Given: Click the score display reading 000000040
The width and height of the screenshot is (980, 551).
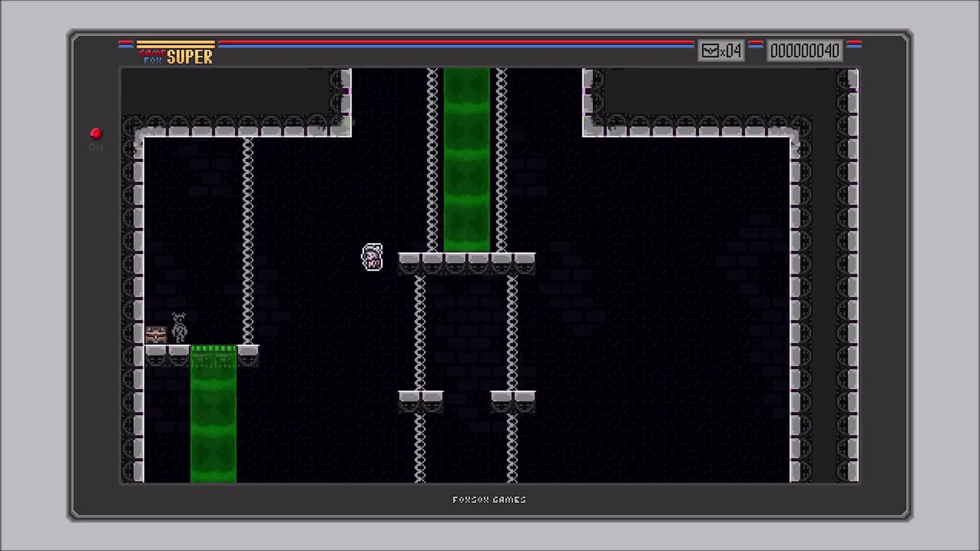Looking at the screenshot, I should pyautogui.click(x=804, y=51).
